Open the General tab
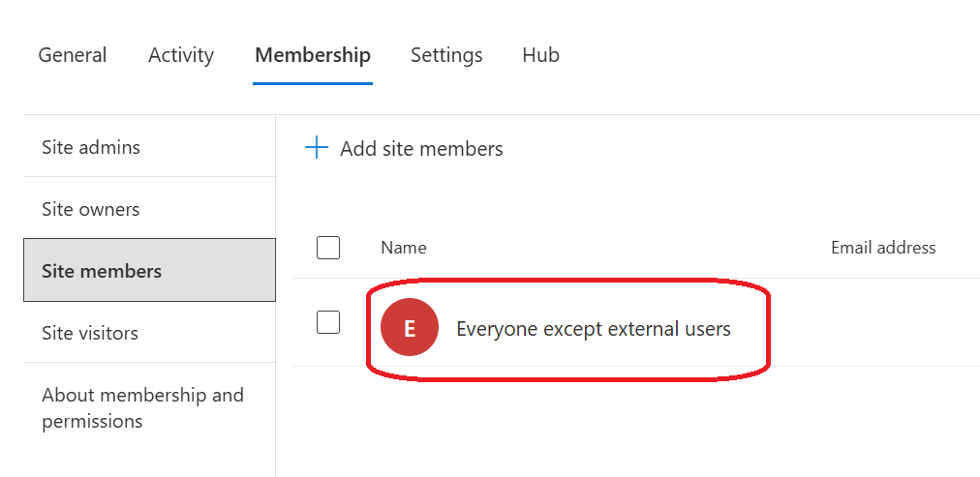The image size is (980, 477). point(73,55)
